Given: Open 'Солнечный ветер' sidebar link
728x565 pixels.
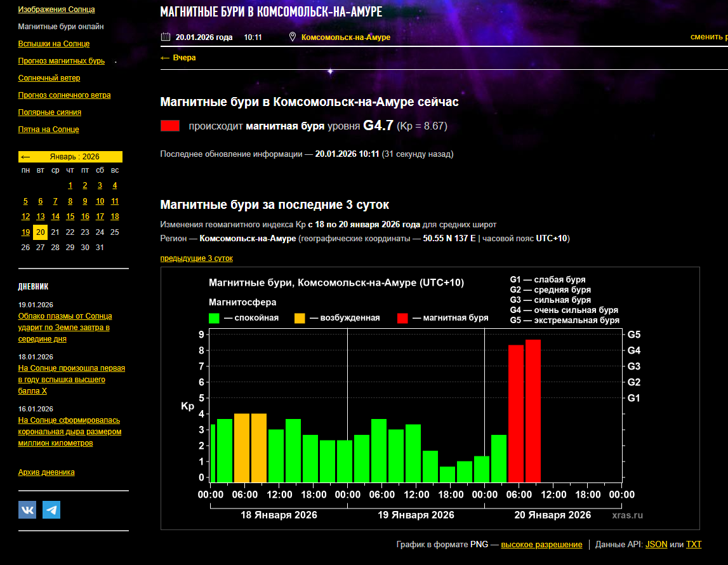Looking at the screenshot, I should point(49,78).
